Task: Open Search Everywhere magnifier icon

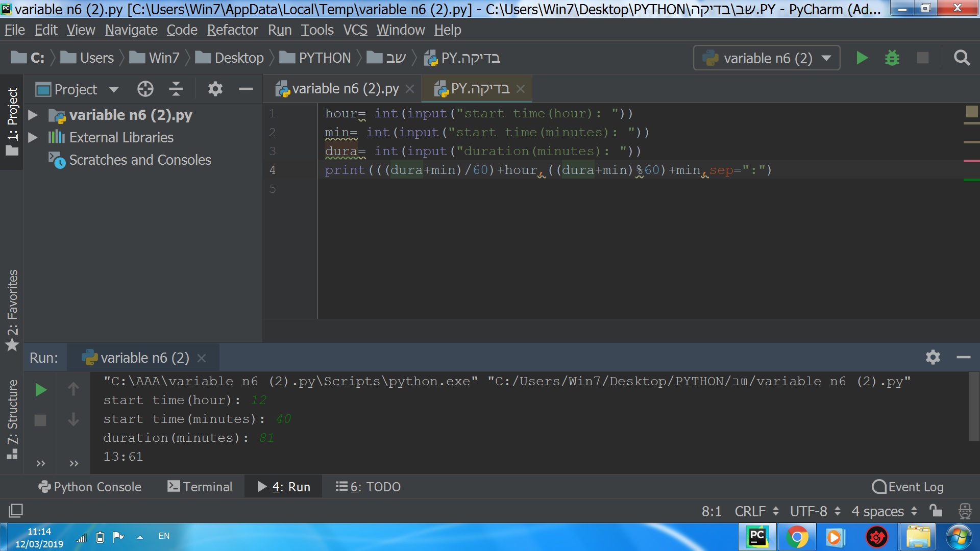Action: click(962, 58)
